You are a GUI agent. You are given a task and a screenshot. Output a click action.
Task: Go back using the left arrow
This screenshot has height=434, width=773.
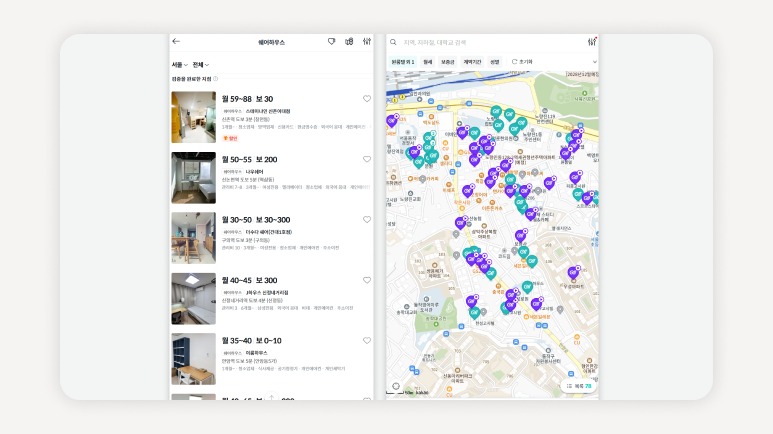177,42
